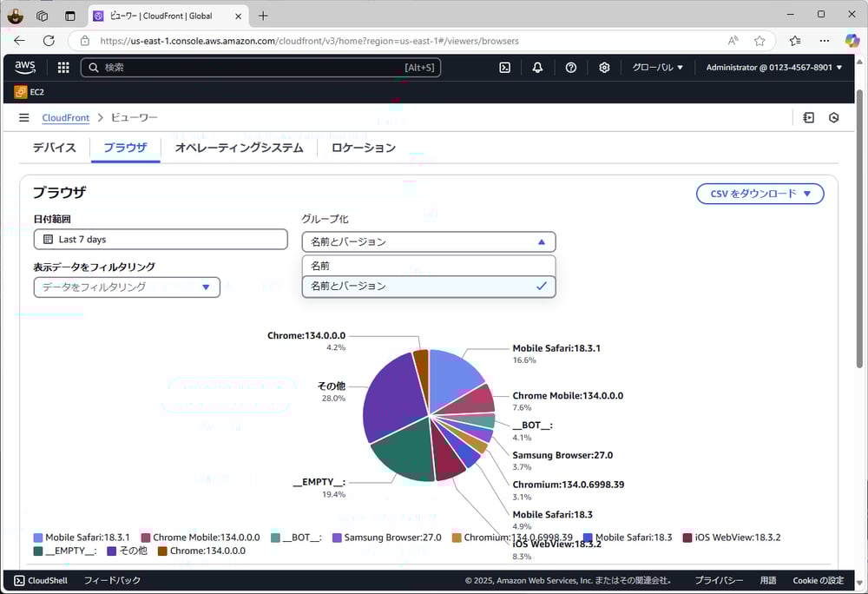
Task: Click the Samsung Browser:27.0 pie label
Action: [562, 455]
